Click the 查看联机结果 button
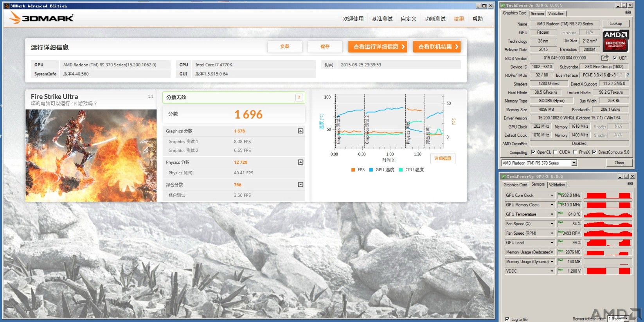 click(x=437, y=47)
